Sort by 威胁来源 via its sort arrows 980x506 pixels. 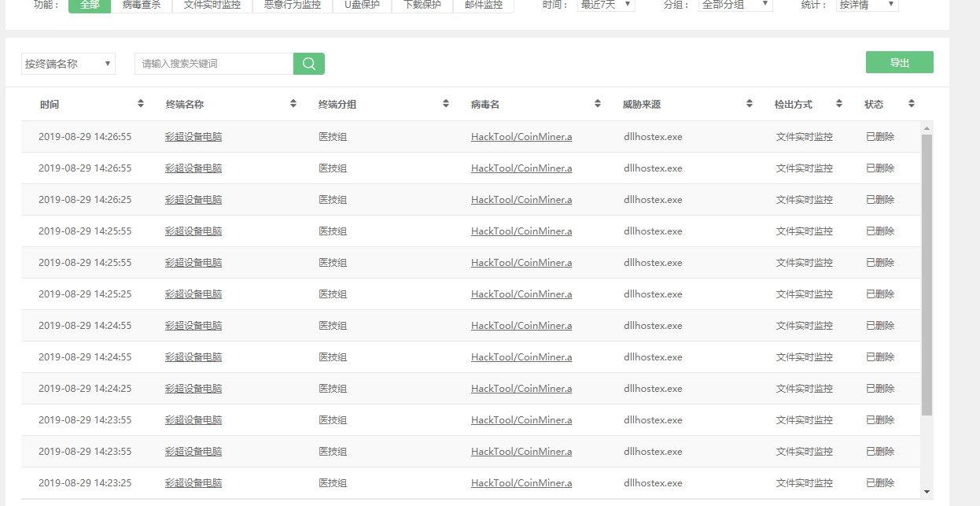tap(748, 103)
